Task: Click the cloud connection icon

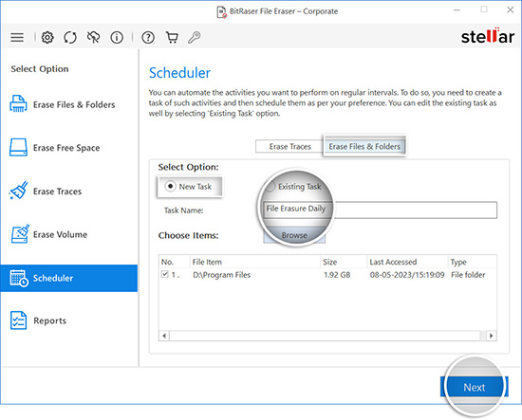Action: 94,37
